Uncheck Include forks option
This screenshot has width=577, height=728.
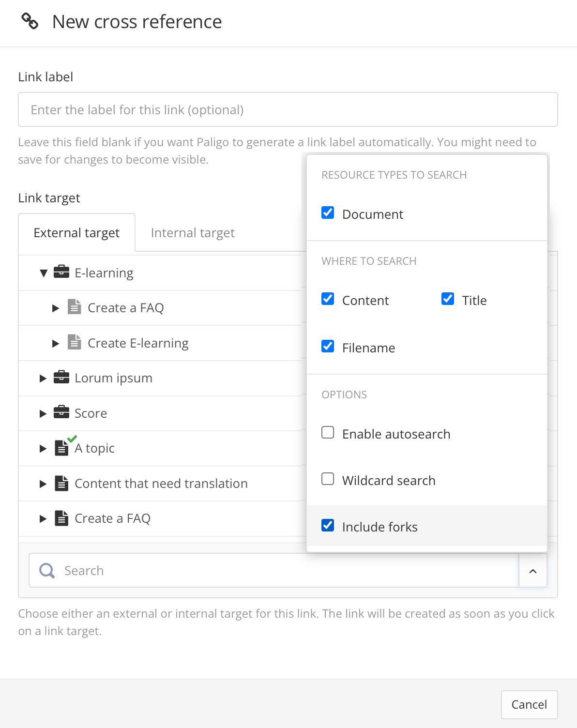click(328, 526)
